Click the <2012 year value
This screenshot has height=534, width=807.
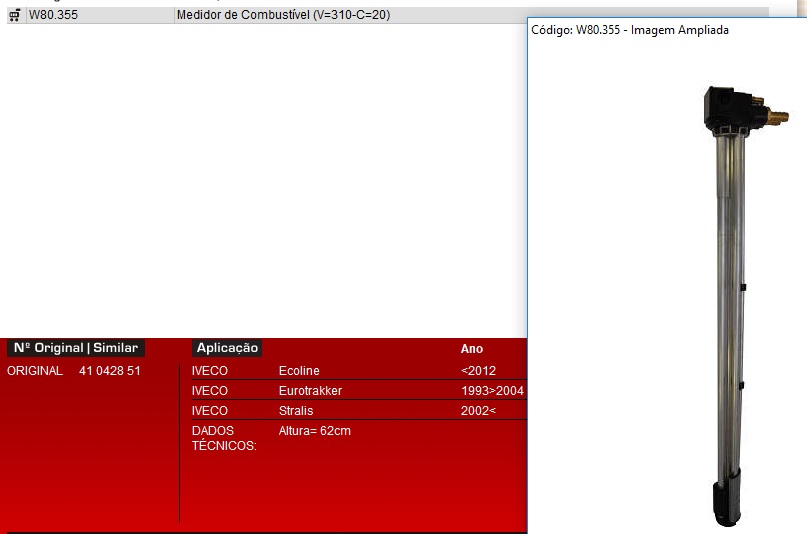[x=478, y=371]
